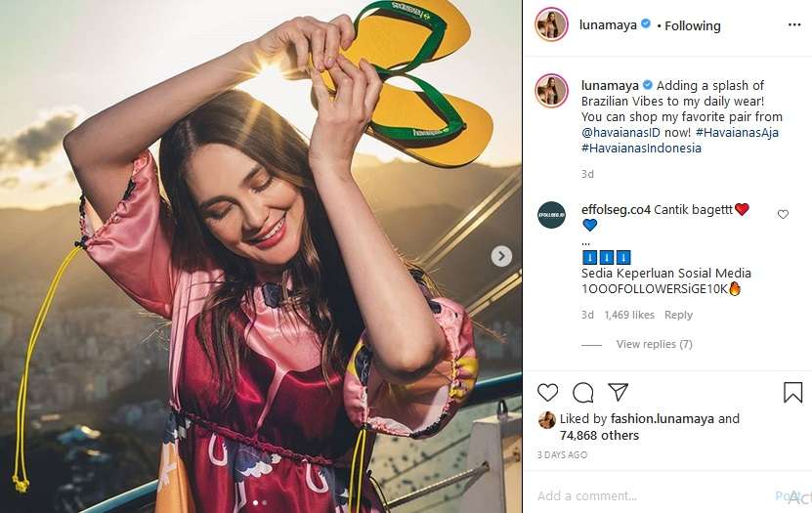The width and height of the screenshot is (812, 513).
Task: Show the 74,868 others who liked
Action: pyautogui.click(x=599, y=435)
